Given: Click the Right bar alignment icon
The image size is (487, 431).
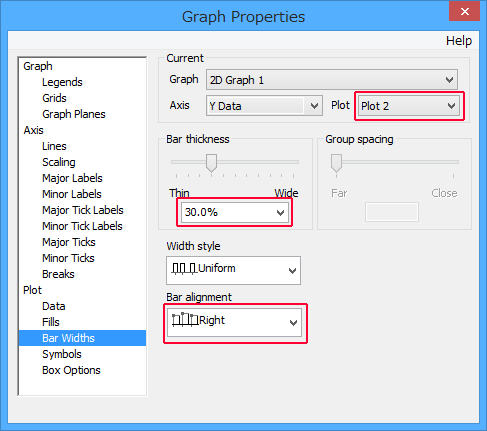Looking at the screenshot, I should [185, 320].
